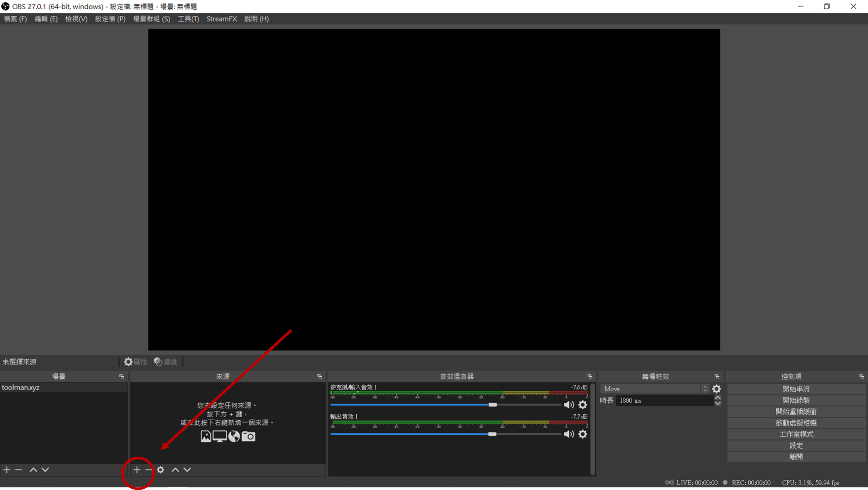The height and width of the screenshot is (490, 868).
Task: Open source properties gear in Sources toolbar
Action: 161,470
